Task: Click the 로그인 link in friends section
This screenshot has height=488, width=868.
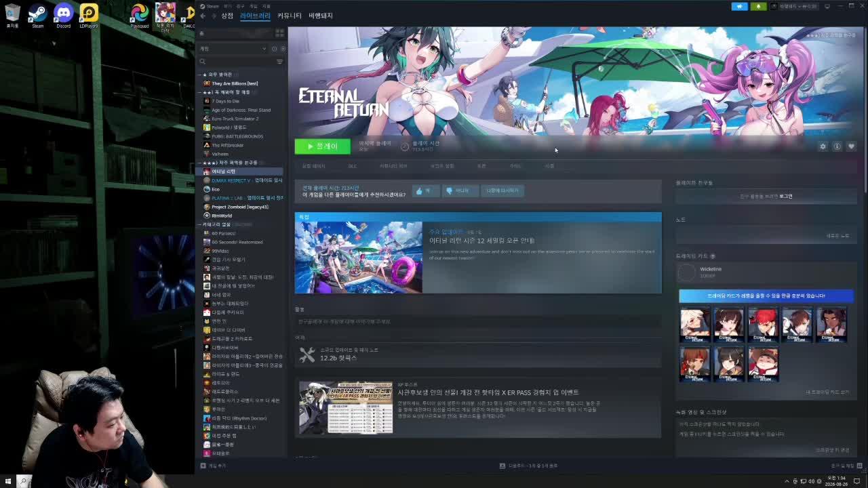Action: (x=785, y=197)
